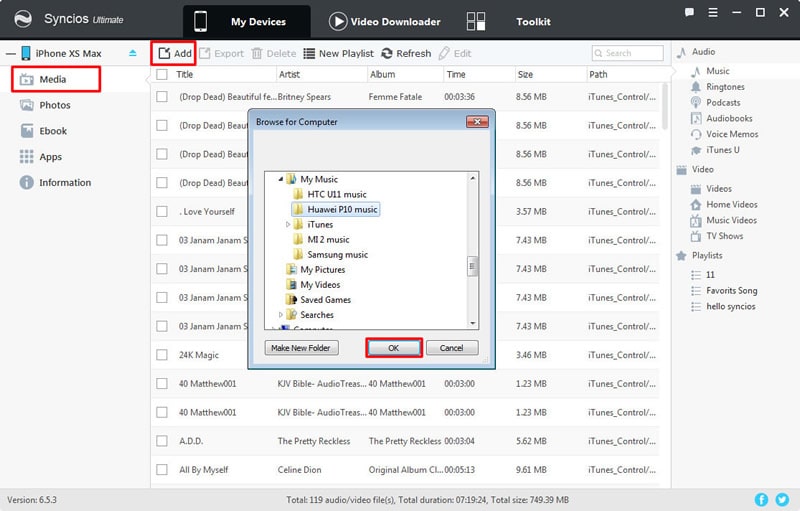Click the folder tree scrollbar thumb

472,266
